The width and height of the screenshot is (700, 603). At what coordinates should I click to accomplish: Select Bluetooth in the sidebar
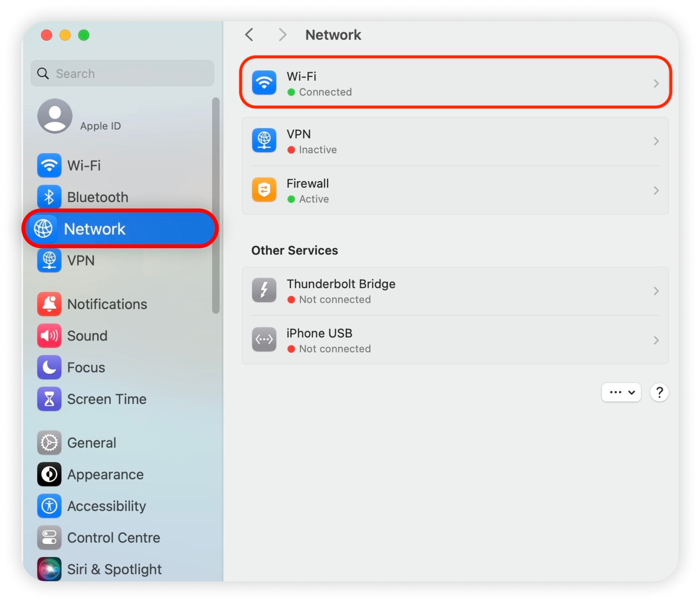point(97,197)
